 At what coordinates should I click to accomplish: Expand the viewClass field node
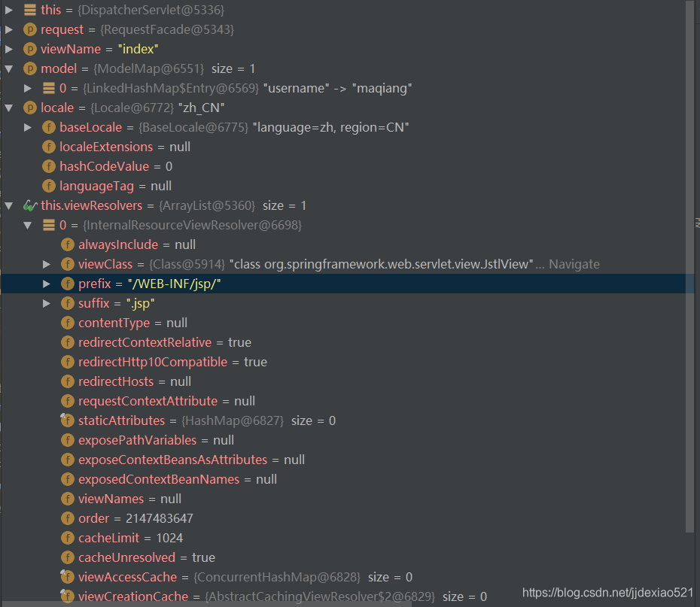(47, 265)
